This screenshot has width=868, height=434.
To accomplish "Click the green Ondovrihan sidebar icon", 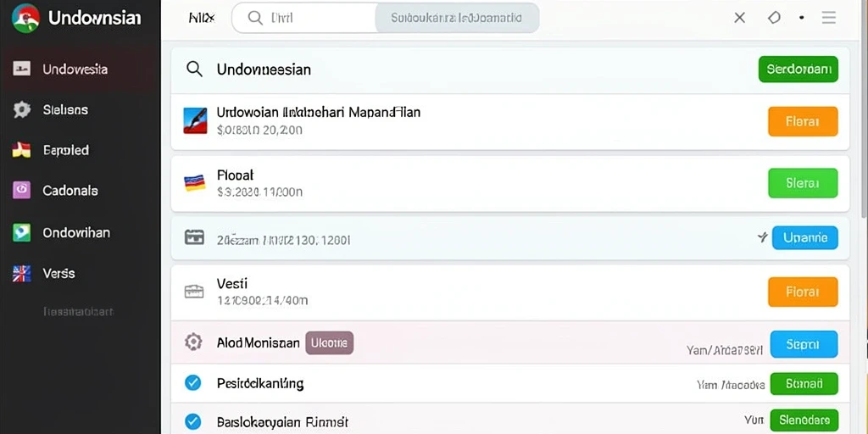I will 21,232.
